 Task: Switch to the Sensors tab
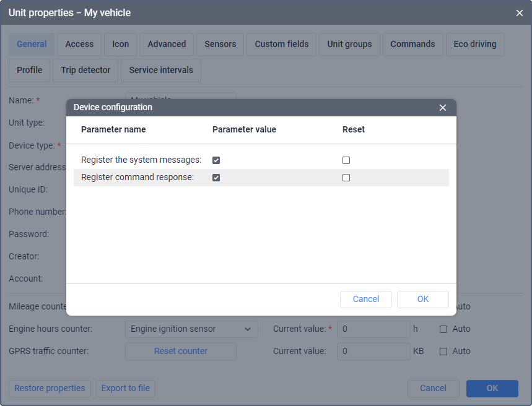[x=220, y=45]
